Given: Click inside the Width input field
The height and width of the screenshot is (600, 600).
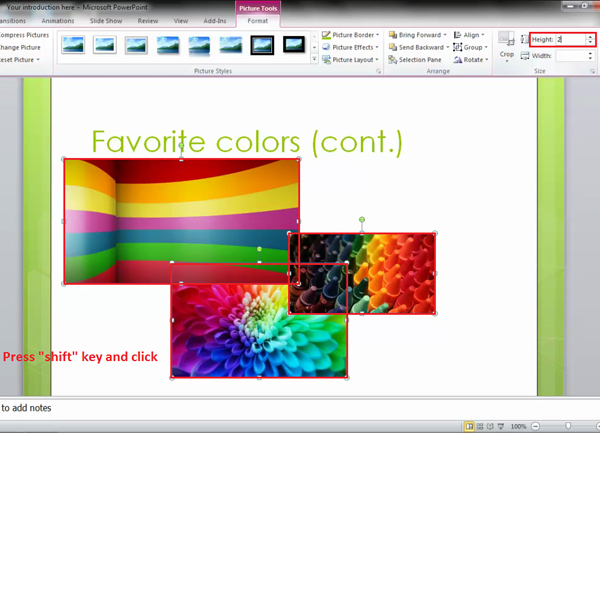Looking at the screenshot, I should (571, 56).
